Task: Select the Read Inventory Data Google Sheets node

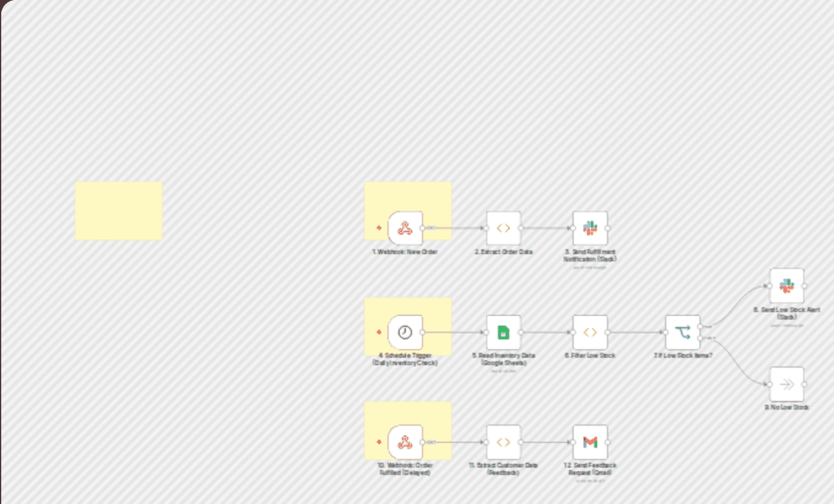Action: click(x=503, y=333)
